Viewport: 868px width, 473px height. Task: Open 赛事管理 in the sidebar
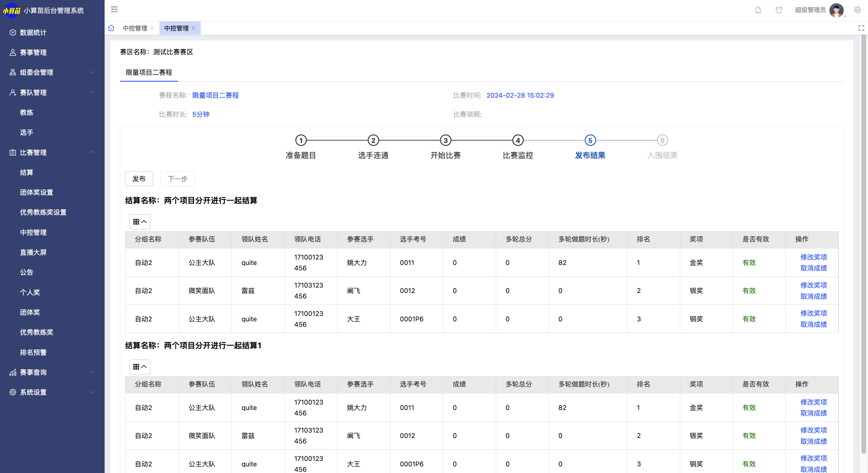click(52, 52)
